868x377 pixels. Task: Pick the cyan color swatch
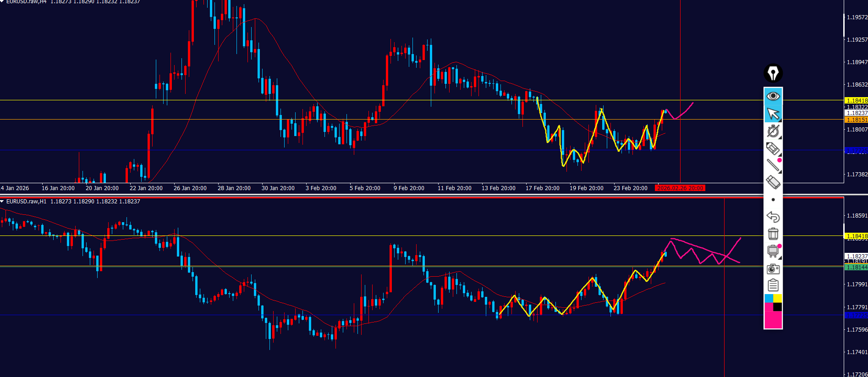coord(769,299)
